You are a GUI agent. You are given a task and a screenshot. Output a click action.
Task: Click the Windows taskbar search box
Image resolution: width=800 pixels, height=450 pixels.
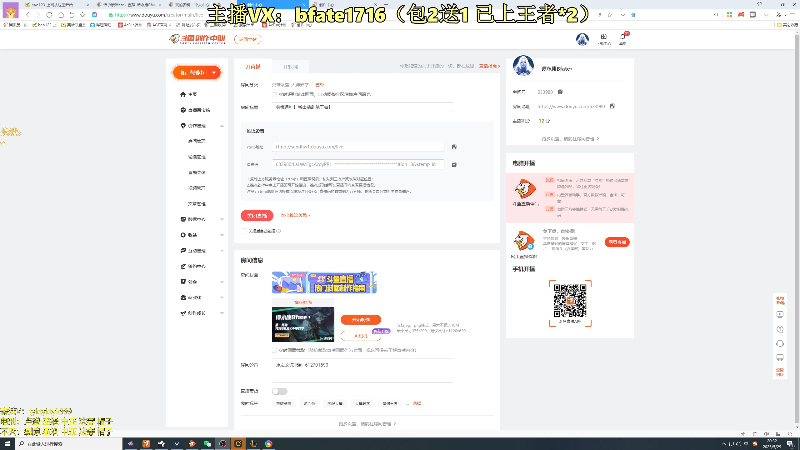click(69, 444)
